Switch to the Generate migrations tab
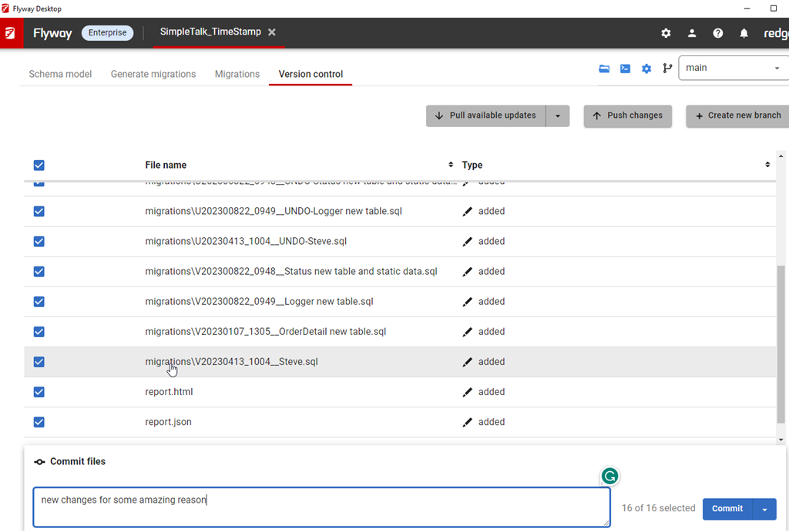This screenshot has height=532, width=789. coord(153,74)
